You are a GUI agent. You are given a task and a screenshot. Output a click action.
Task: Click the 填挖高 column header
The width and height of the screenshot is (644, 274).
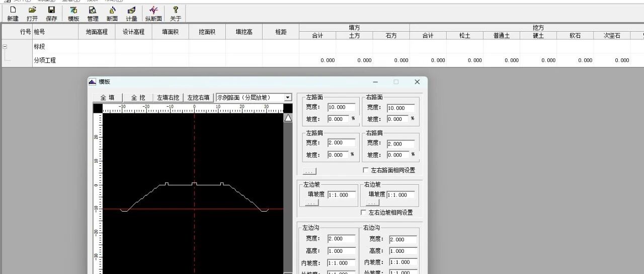click(244, 32)
